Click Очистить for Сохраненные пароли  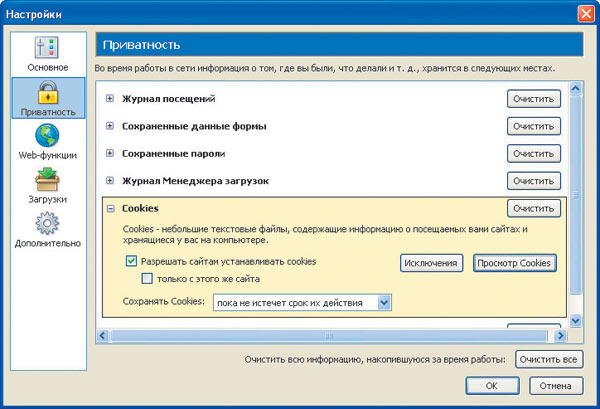(x=534, y=153)
